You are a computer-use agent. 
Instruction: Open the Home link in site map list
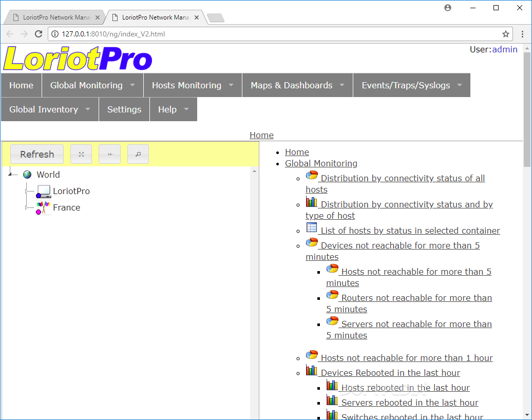pyautogui.click(x=297, y=152)
